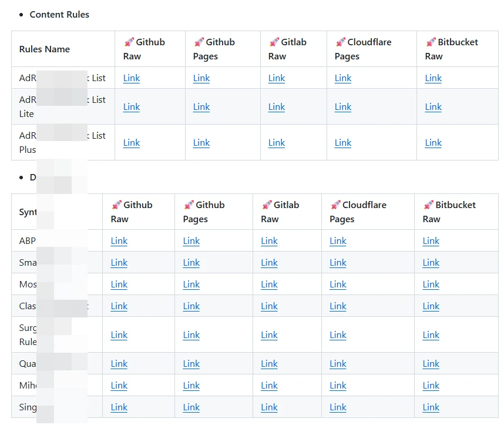Follow the Gitlab Raw link in first Content Rules row
Image resolution: width=504 pixels, height=425 pixels.
(x=277, y=78)
